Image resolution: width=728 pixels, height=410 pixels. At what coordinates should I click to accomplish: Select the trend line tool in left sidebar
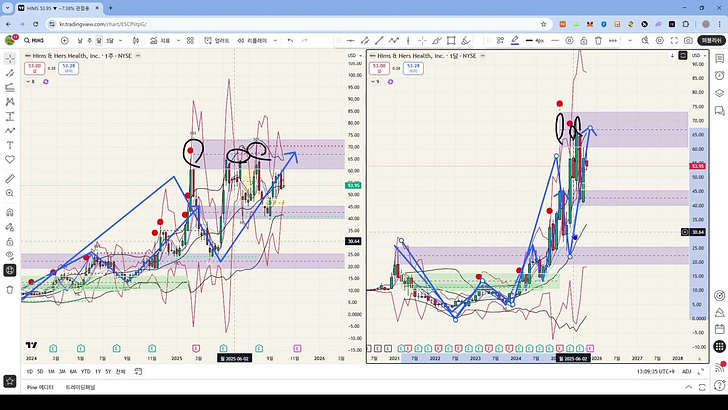tap(10, 73)
